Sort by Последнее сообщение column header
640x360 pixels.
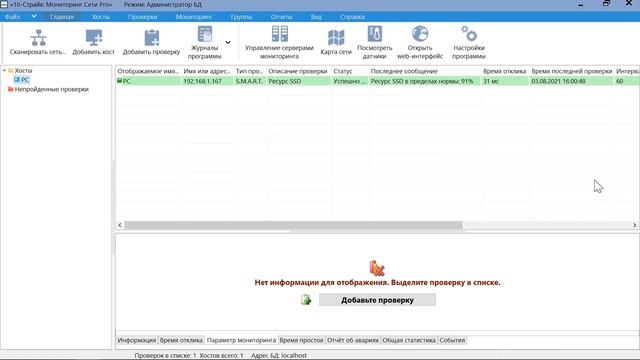pos(424,71)
